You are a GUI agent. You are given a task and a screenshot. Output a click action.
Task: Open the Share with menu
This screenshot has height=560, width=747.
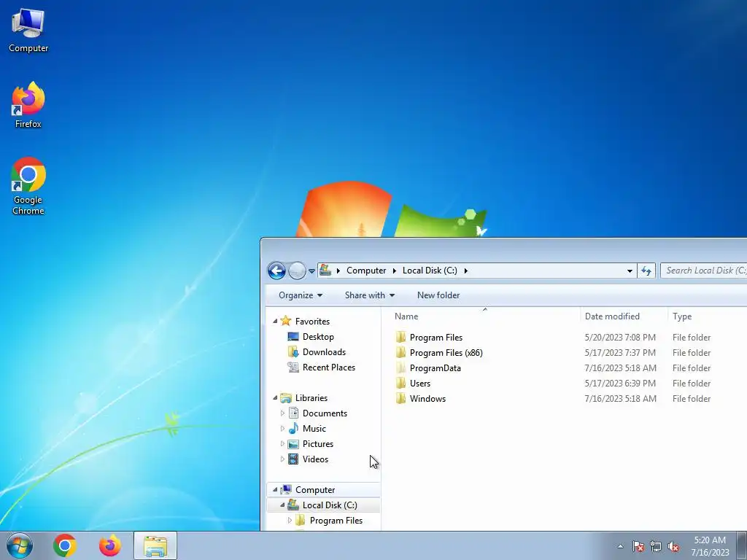(370, 295)
